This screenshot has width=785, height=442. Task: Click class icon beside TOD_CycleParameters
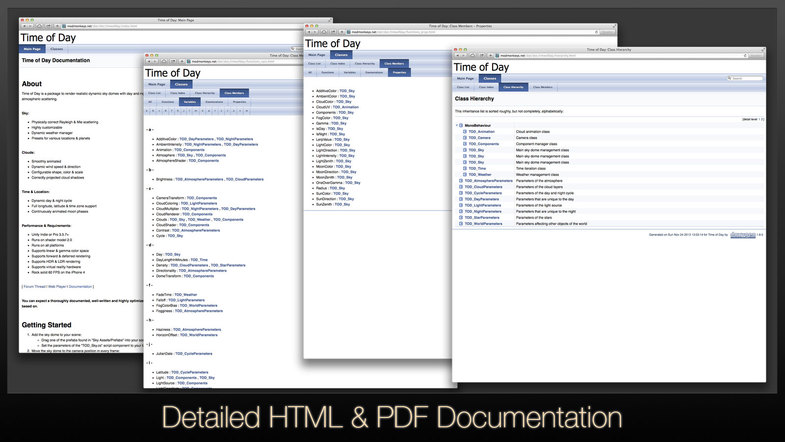(461, 193)
